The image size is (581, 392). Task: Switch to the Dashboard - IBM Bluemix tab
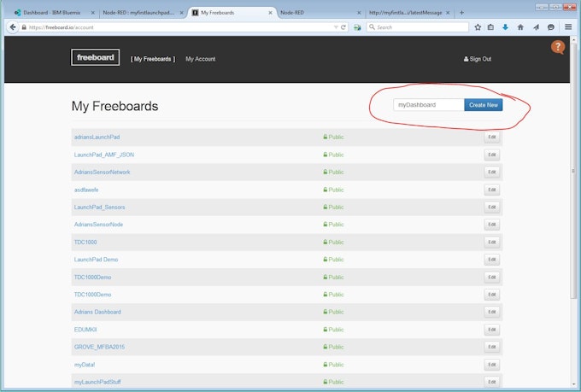(x=51, y=13)
